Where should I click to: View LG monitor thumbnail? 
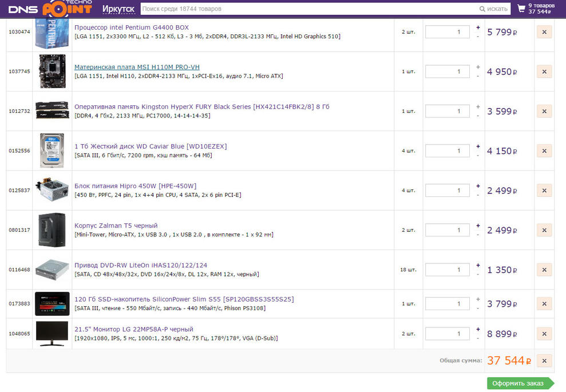coord(52,334)
